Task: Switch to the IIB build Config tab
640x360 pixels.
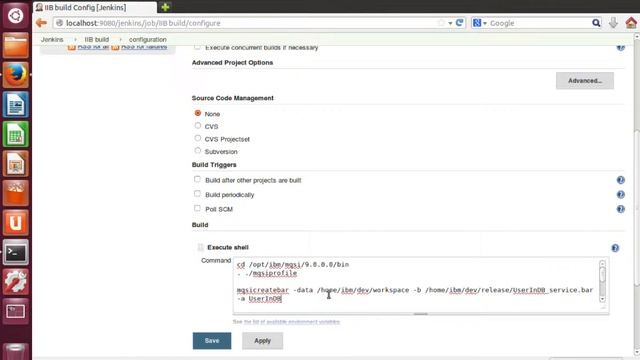Action: click(x=95, y=7)
